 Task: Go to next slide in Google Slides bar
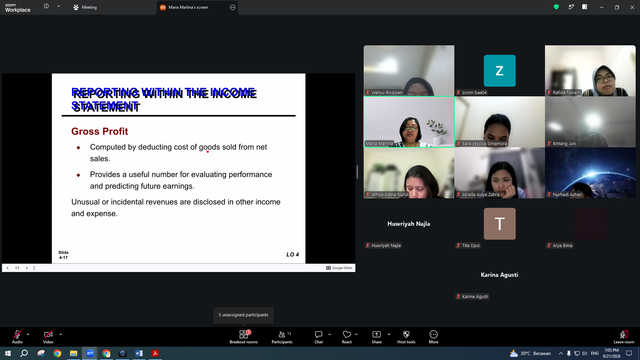27,268
